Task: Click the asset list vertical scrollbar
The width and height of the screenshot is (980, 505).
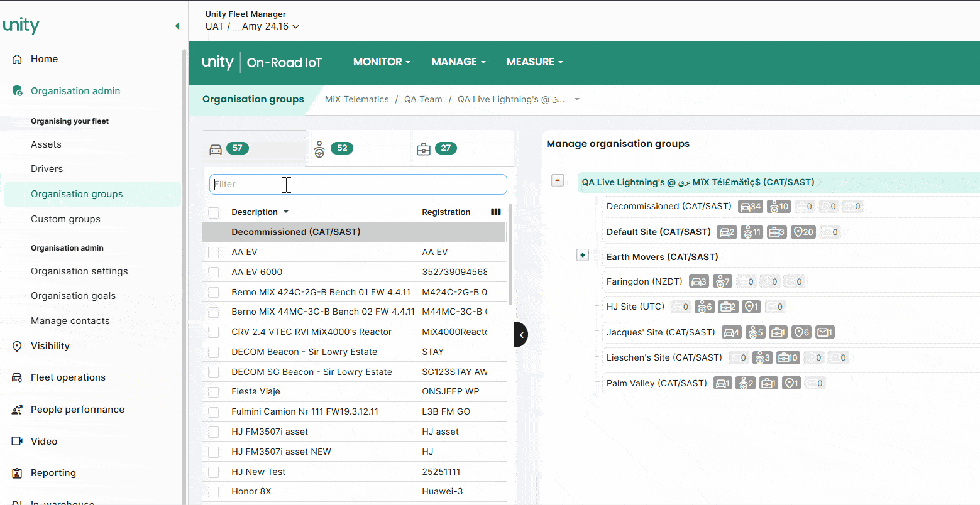Action: pyautogui.click(x=510, y=254)
